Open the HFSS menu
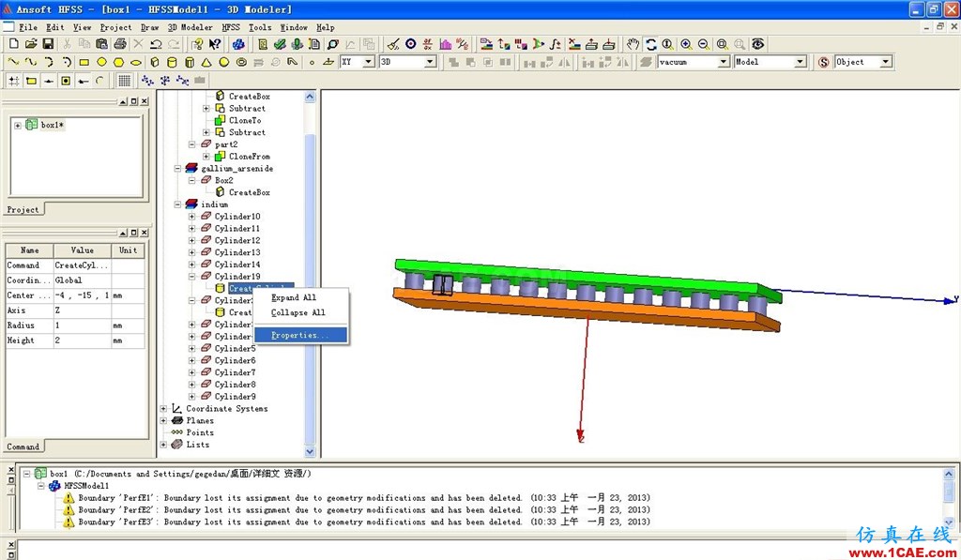The image size is (961, 560). tap(231, 27)
